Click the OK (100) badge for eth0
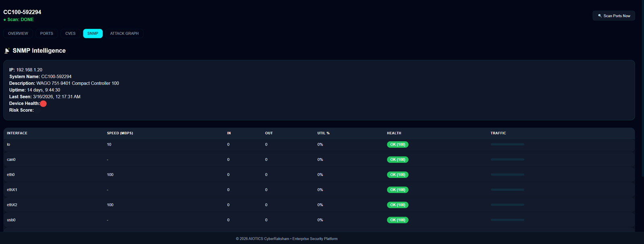Image resolution: width=644 pixels, height=244 pixels. 398,175
